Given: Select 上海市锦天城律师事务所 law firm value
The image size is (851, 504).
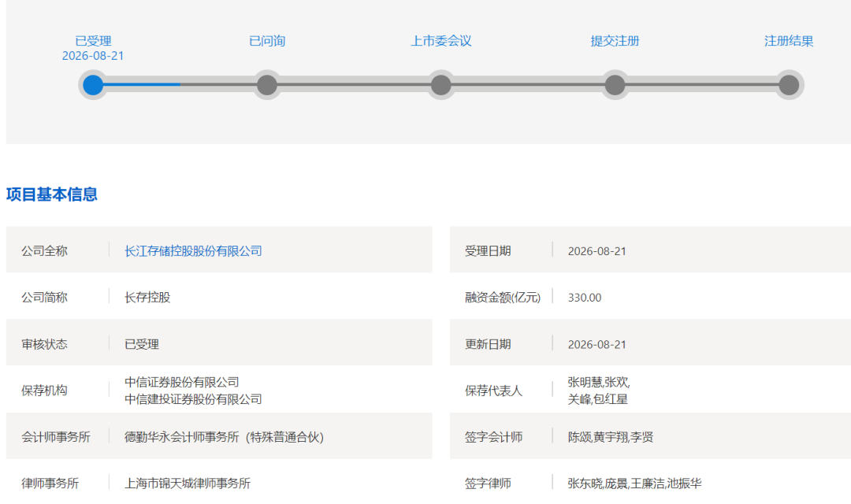Looking at the screenshot, I should pos(188,484).
